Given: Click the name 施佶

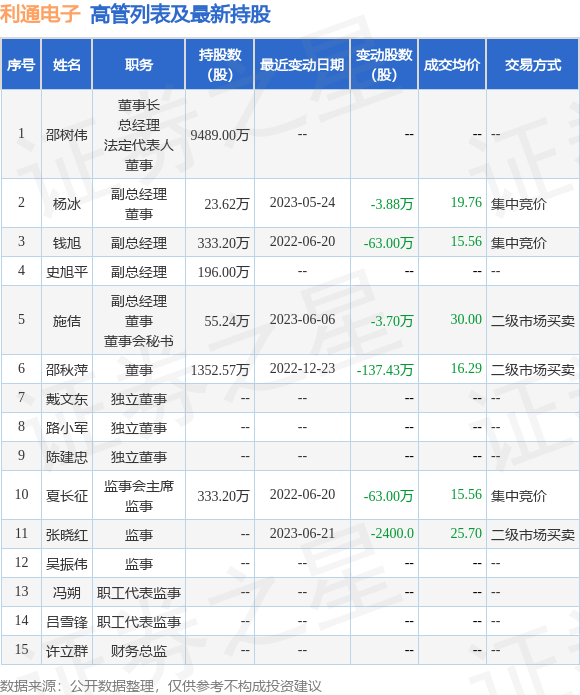Looking at the screenshot, I should (x=66, y=320).
